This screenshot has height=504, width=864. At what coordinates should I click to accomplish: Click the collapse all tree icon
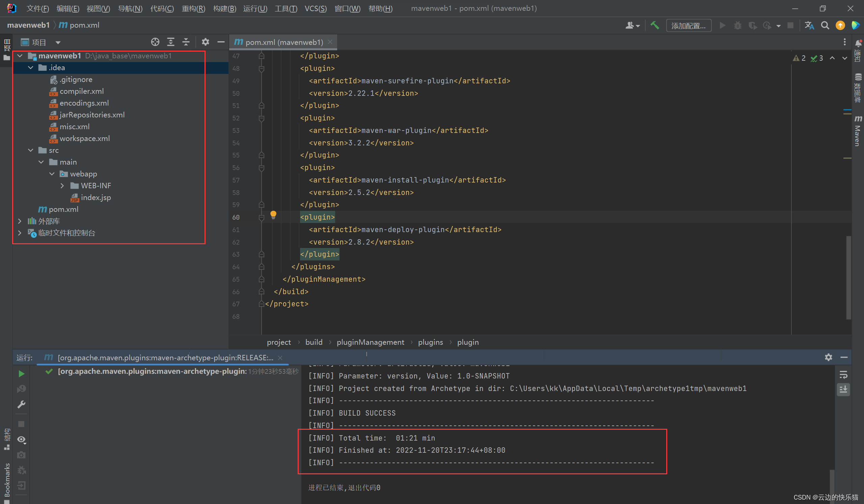[x=186, y=42]
